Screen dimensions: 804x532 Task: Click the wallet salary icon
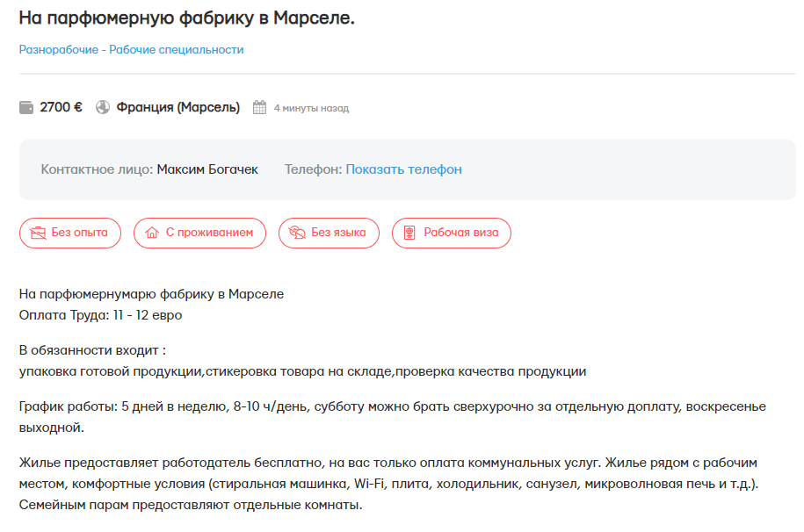[x=26, y=108]
